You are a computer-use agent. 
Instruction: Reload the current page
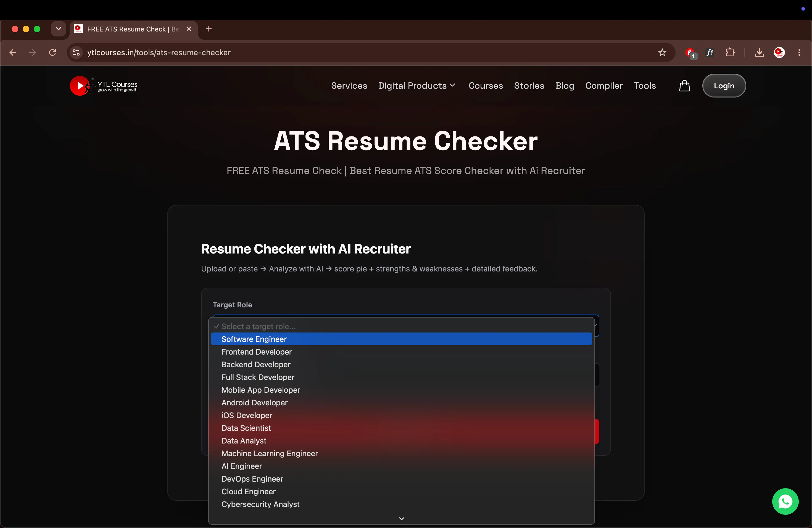coord(52,52)
